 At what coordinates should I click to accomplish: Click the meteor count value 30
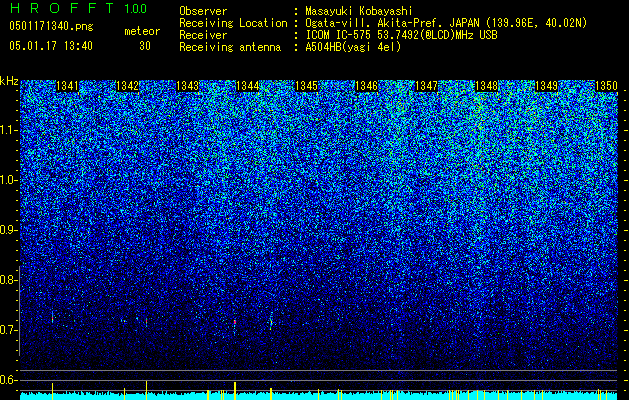coord(145,46)
